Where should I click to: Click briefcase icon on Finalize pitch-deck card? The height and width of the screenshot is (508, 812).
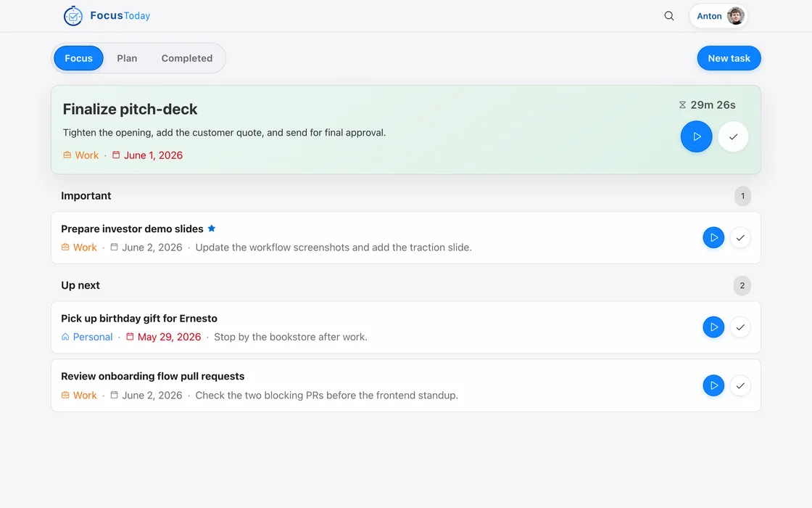coord(67,155)
